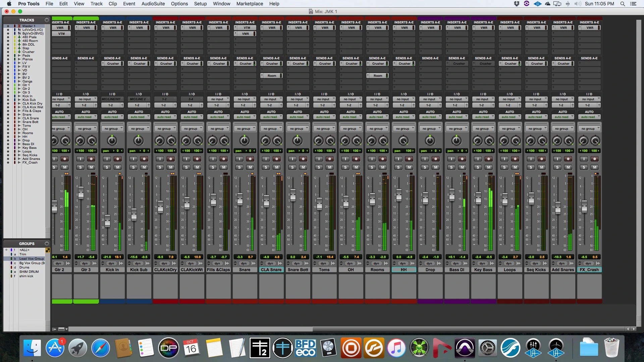
Task: Click the volume icon in the menu bar
Action: (x=578, y=4)
